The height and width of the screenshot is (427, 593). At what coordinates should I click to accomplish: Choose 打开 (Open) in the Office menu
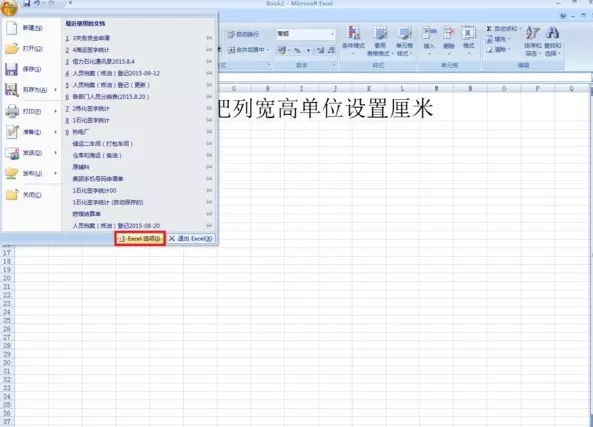[x=32, y=49]
